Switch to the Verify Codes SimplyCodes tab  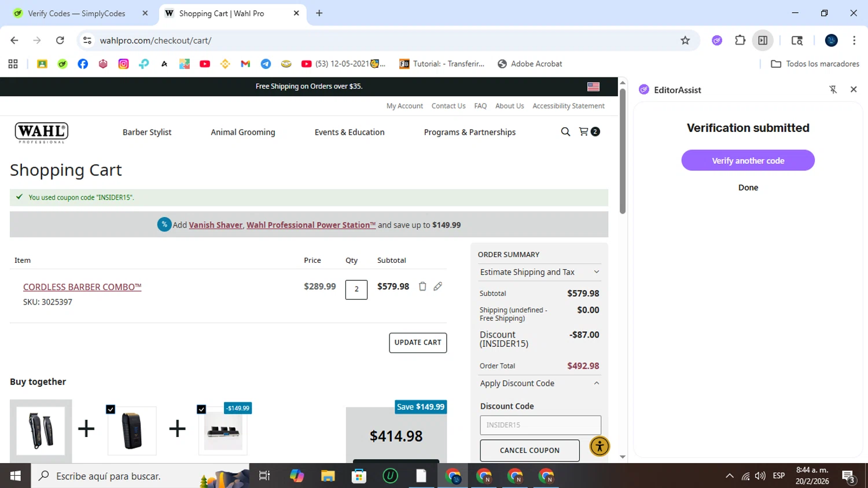pyautogui.click(x=81, y=13)
